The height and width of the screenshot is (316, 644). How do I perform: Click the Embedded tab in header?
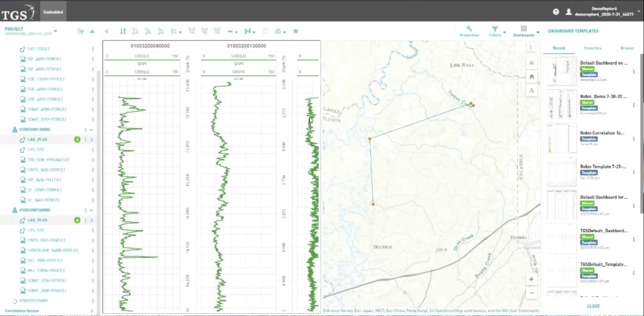[53, 12]
